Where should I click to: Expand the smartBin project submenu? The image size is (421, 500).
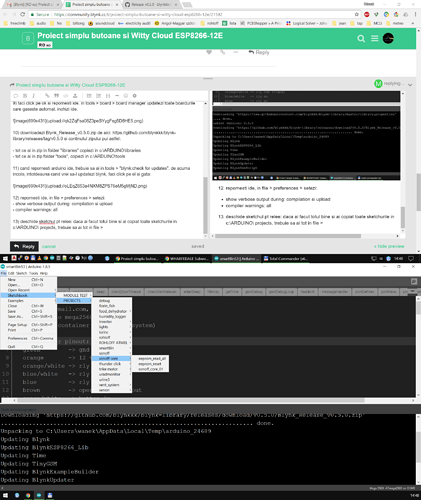112,348
